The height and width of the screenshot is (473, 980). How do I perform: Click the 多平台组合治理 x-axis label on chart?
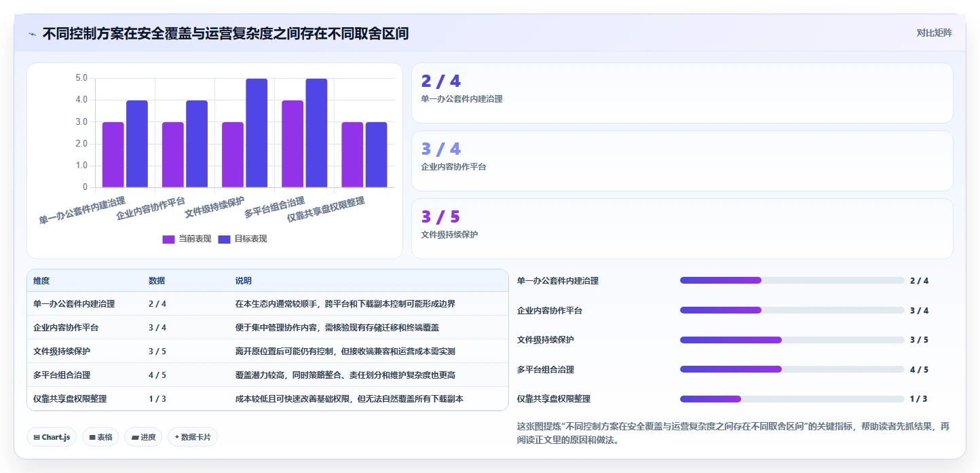tap(274, 208)
